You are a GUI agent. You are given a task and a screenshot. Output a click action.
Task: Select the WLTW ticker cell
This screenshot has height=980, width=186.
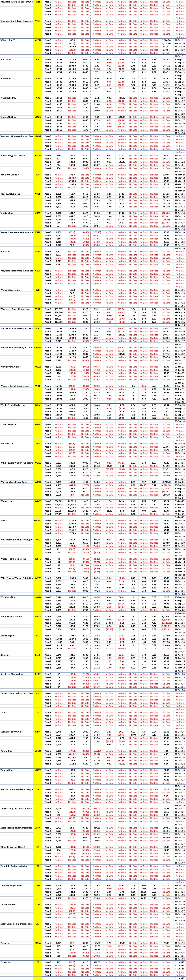[38, 463]
